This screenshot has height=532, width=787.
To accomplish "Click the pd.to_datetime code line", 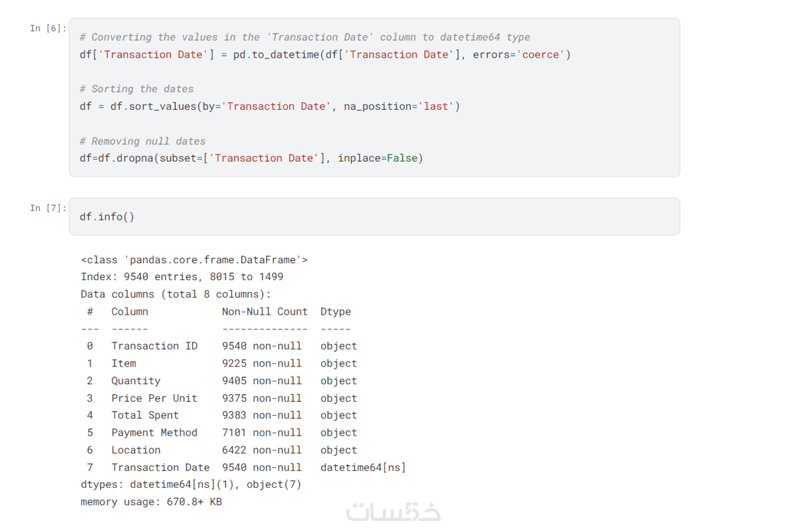I will click(x=325, y=55).
